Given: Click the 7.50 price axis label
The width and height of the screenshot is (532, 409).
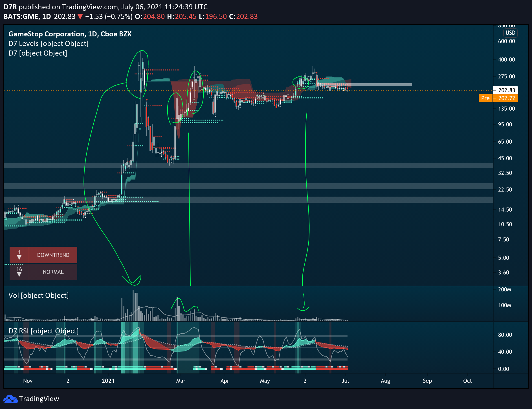Looking at the screenshot, I should tap(504, 239).
